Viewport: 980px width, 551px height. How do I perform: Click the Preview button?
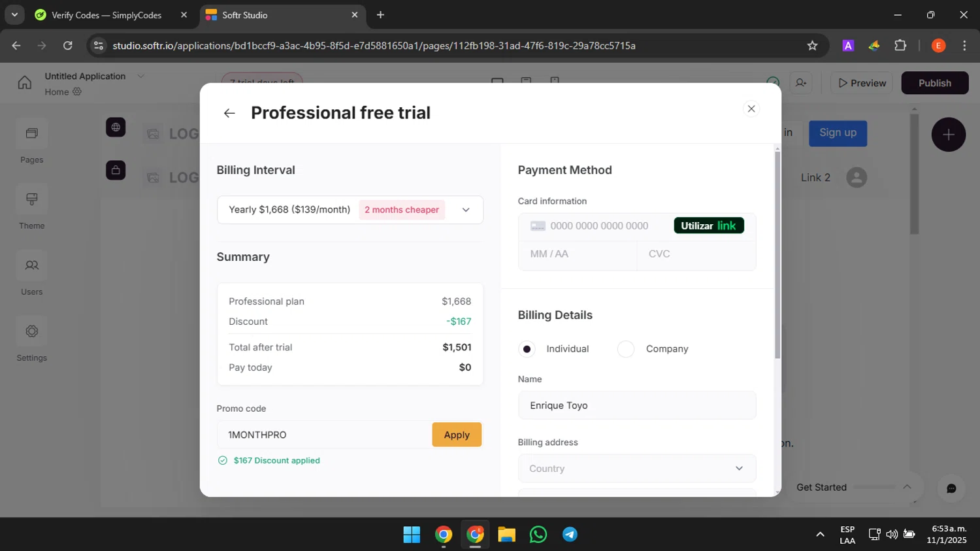(862, 83)
